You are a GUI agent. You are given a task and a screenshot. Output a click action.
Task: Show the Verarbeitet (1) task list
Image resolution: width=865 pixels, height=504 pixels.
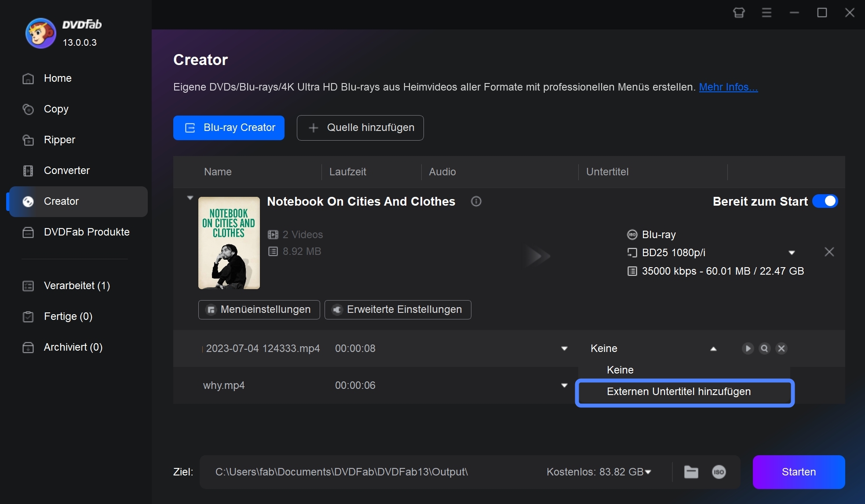coord(78,286)
